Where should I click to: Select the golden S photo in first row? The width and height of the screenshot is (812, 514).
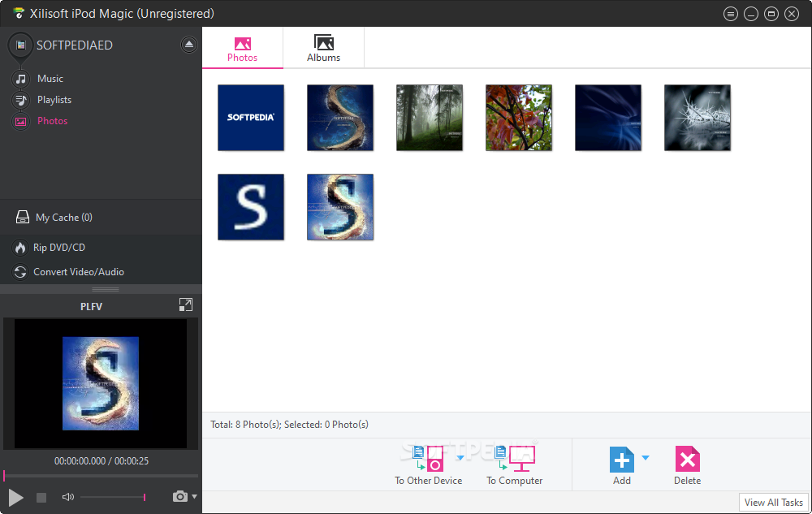(340, 118)
